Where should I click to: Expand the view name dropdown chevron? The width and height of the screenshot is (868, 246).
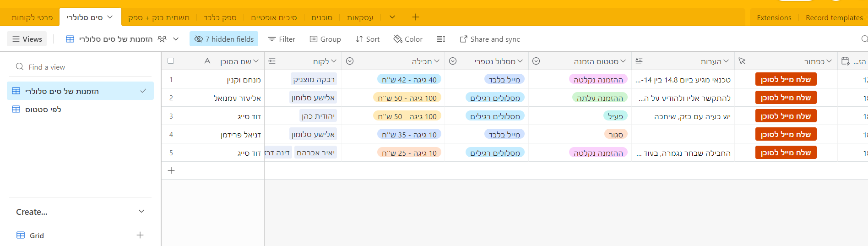(x=176, y=39)
